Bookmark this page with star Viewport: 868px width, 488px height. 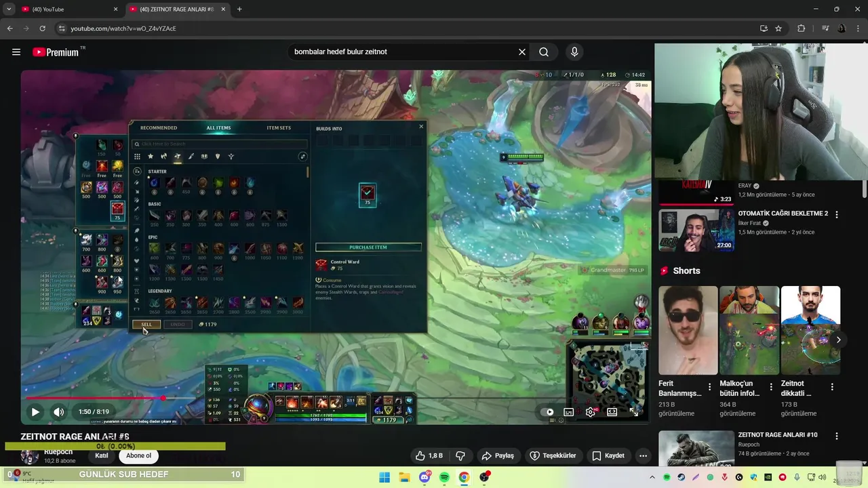778,28
